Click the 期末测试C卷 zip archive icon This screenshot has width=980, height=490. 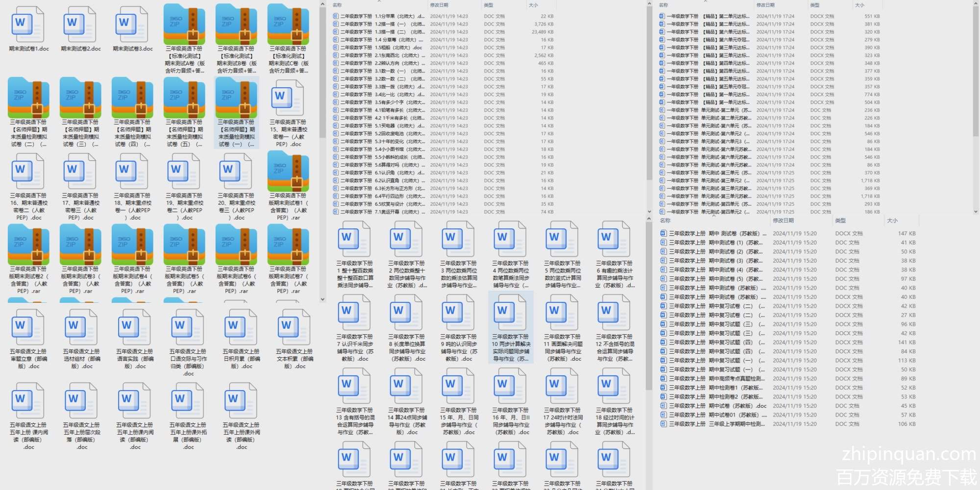tap(288, 24)
